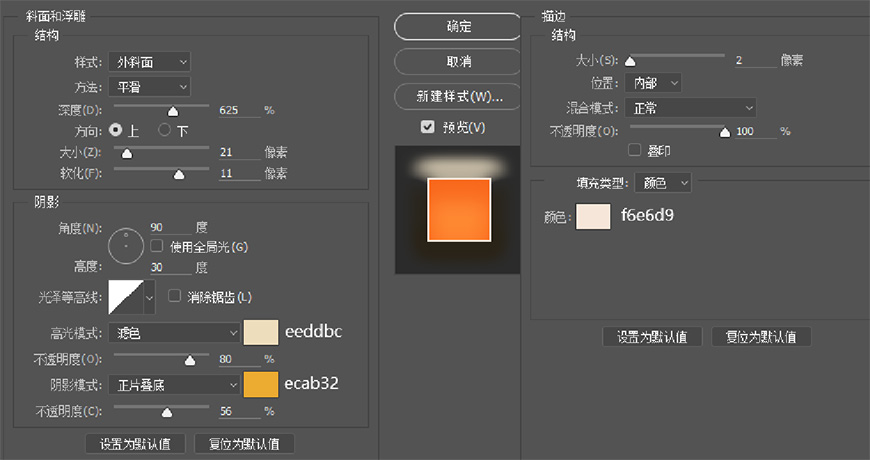
Task: Open the 位置 dropdown showing 内部
Action: (x=653, y=83)
